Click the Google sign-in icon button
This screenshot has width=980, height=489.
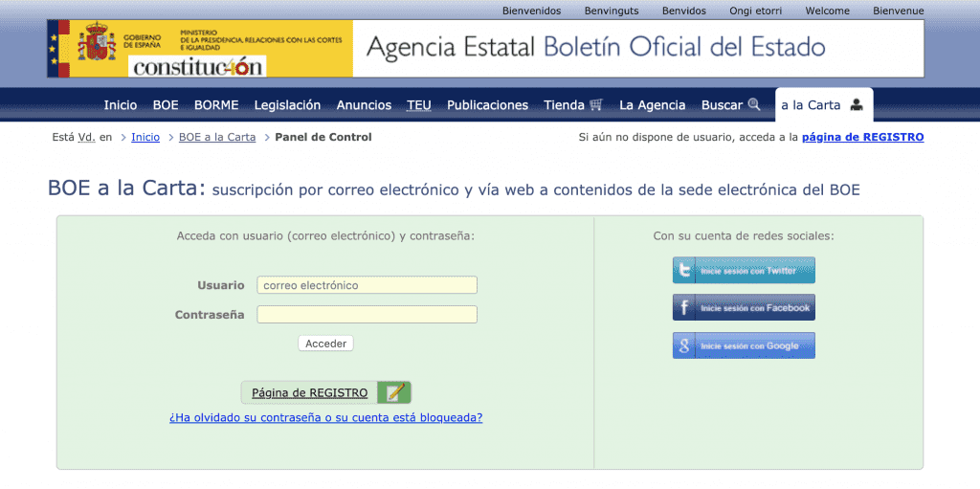[x=684, y=345]
